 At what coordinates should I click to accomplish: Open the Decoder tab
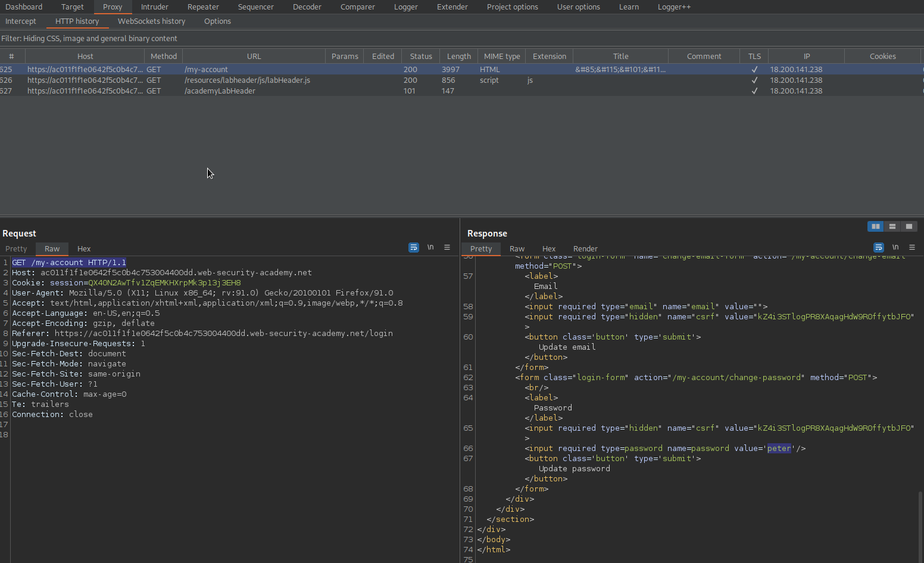click(x=307, y=7)
